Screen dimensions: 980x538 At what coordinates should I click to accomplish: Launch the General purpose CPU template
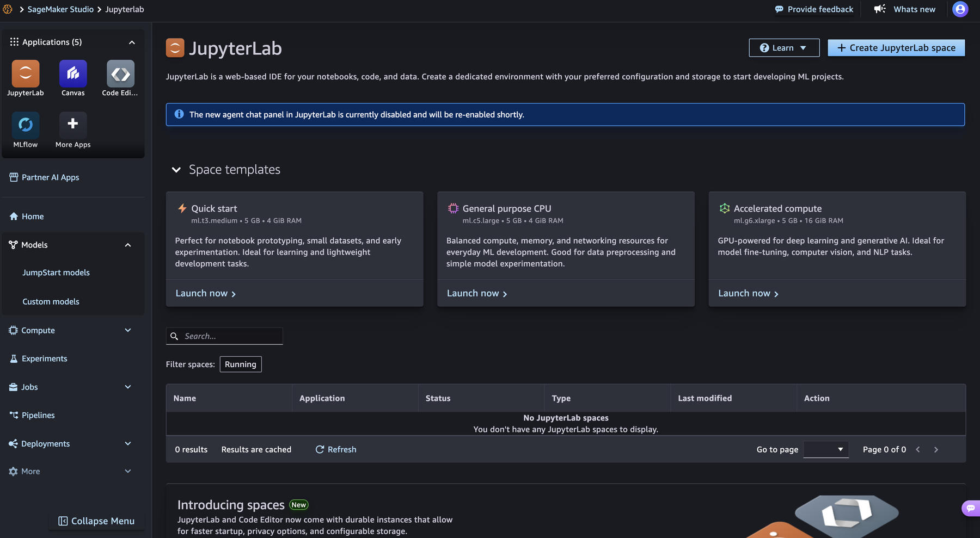pos(477,293)
